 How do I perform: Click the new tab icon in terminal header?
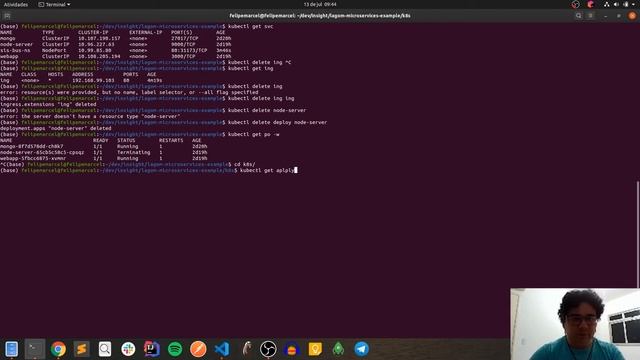pos(7,16)
